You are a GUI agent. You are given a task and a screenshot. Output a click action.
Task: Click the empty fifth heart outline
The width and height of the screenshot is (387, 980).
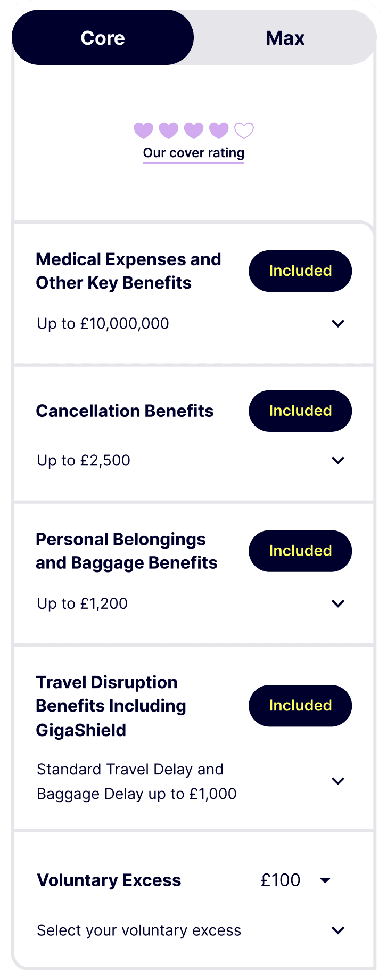[243, 129]
